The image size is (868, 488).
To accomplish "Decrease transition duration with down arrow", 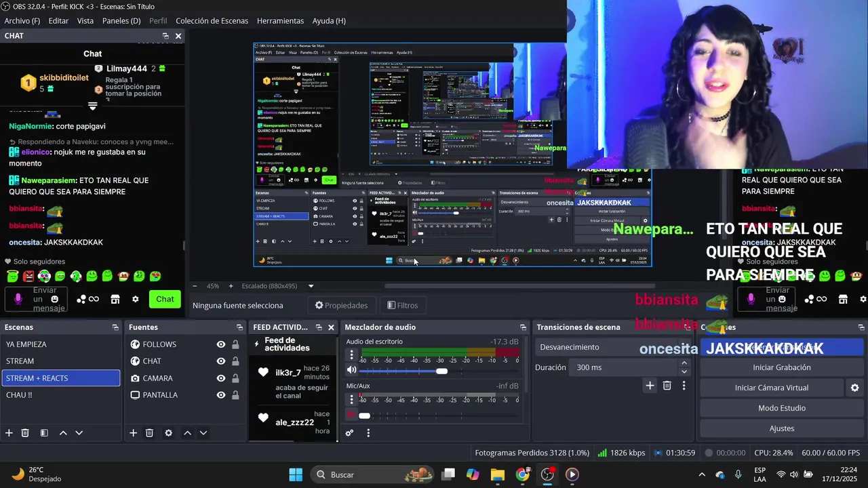I will point(684,371).
